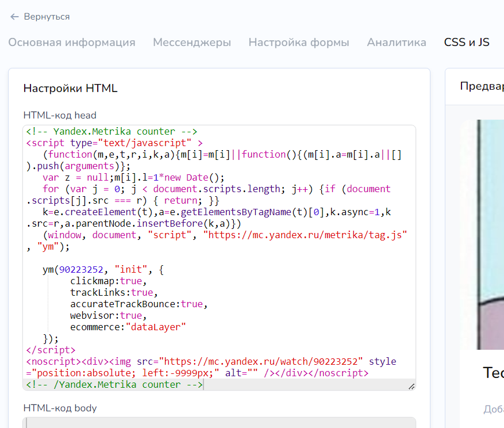The image size is (504, 428).
Task: Switch to the Мессенджеры tab
Action: click(192, 42)
